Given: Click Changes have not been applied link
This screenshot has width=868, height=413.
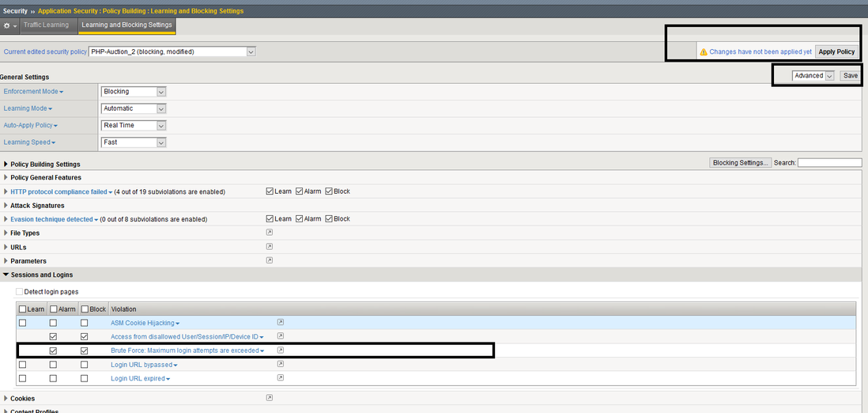Looking at the screenshot, I should [760, 51].
